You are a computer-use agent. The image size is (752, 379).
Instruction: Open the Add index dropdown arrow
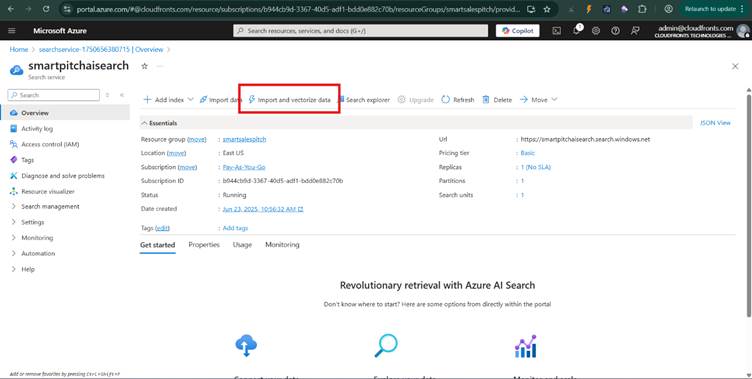pos(190,100)
